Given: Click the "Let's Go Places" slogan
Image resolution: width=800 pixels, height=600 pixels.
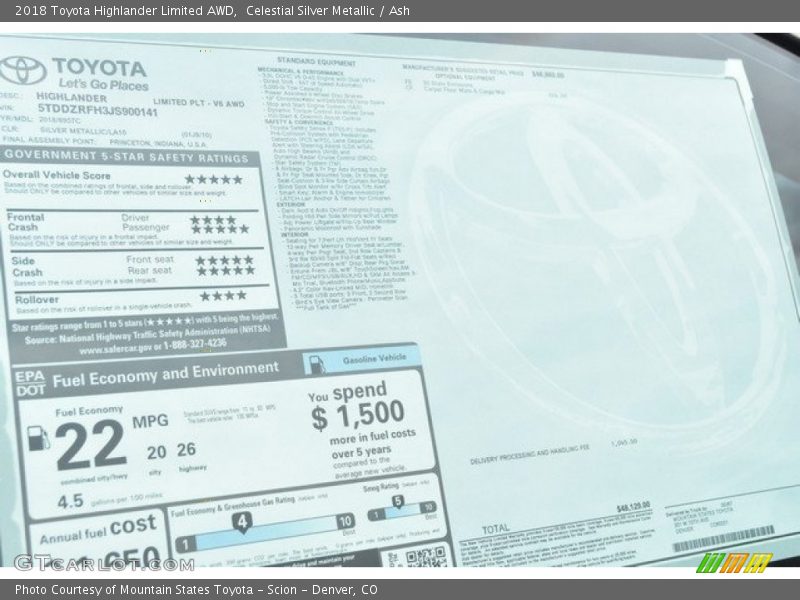Looking at the screenshot, I should coord(103,84).
